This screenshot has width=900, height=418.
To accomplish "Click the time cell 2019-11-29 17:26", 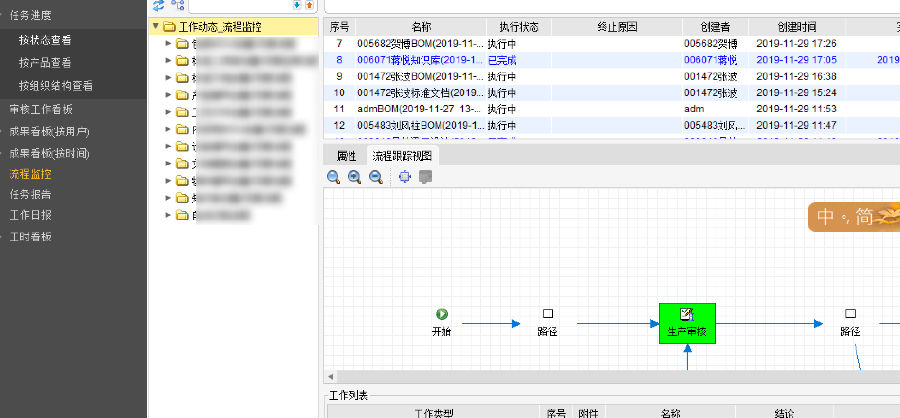I will tap(797, 44).
